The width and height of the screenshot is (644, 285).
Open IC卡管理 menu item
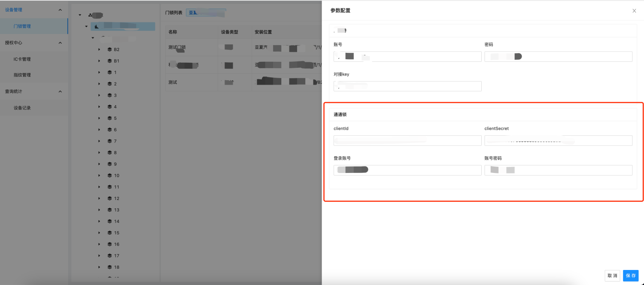click(22, 59)
